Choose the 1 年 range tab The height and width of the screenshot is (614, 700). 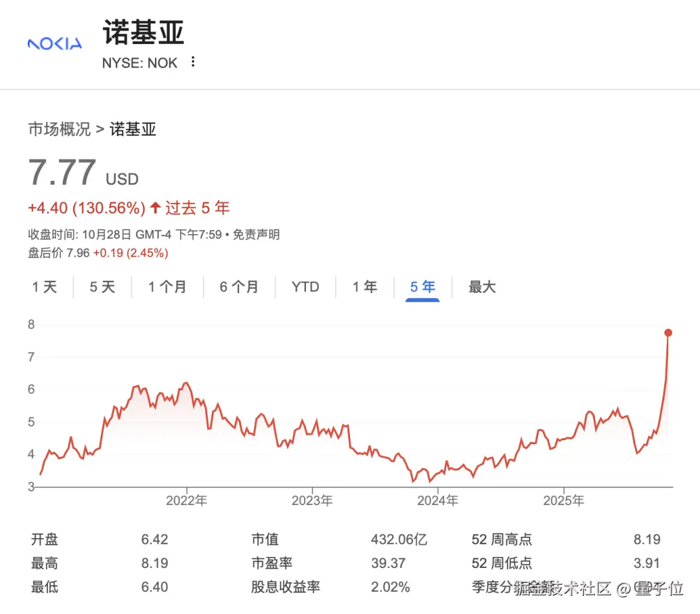pyautogui.click(x=365, y=287)
